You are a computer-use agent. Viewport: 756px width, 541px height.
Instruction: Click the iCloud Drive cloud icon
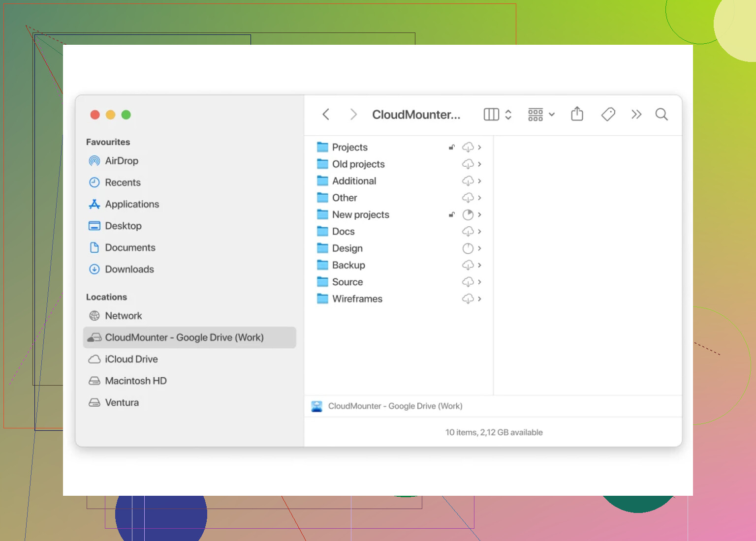[x=94, y=359]
